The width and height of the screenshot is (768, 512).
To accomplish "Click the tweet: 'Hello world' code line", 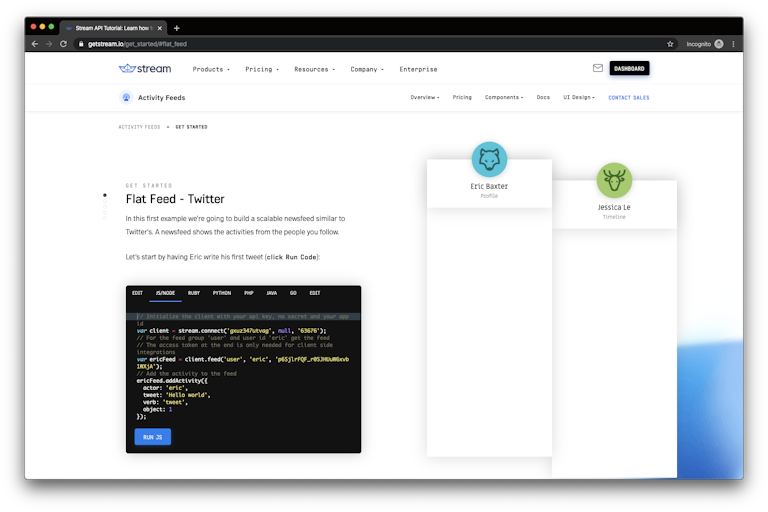I will click(x=176, y=395).
